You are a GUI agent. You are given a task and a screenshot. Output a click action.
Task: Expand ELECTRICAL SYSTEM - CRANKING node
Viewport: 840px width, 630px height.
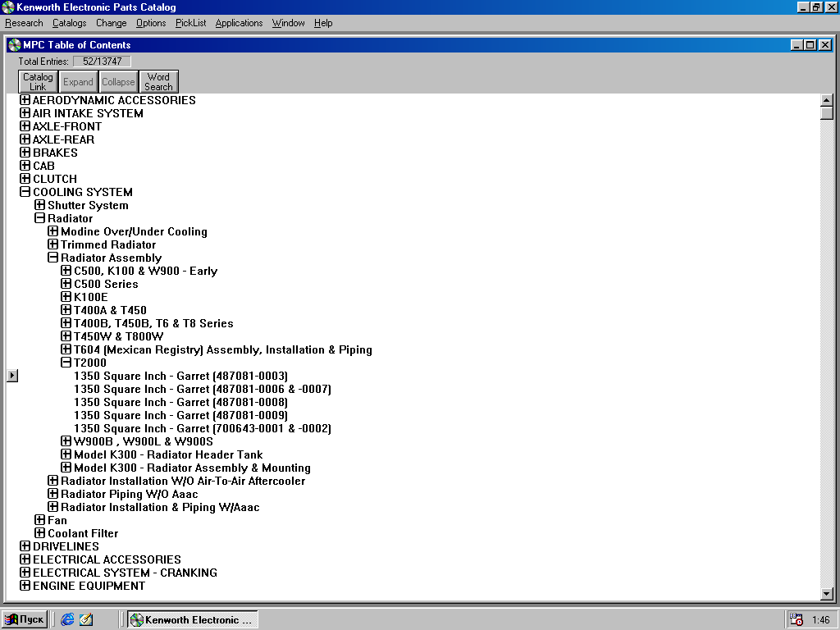point(25,572)
